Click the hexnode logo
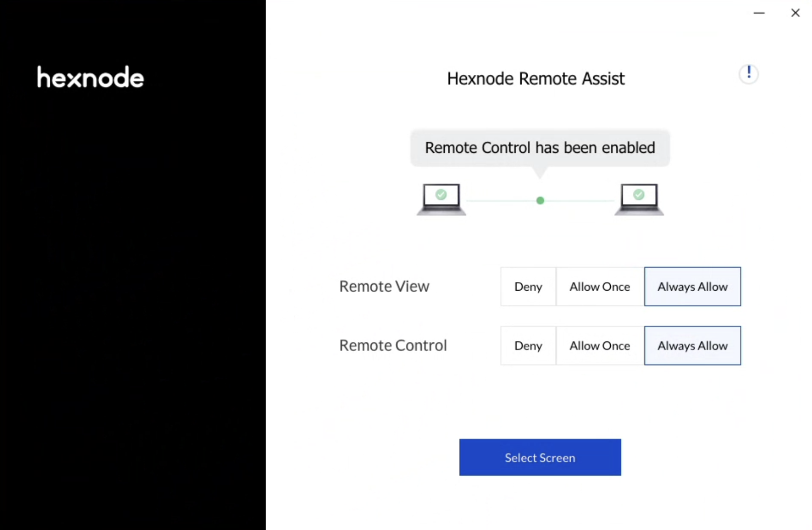The height and width of the screenshot is (530, 812). pyautogui.click(x=91, y=78)
